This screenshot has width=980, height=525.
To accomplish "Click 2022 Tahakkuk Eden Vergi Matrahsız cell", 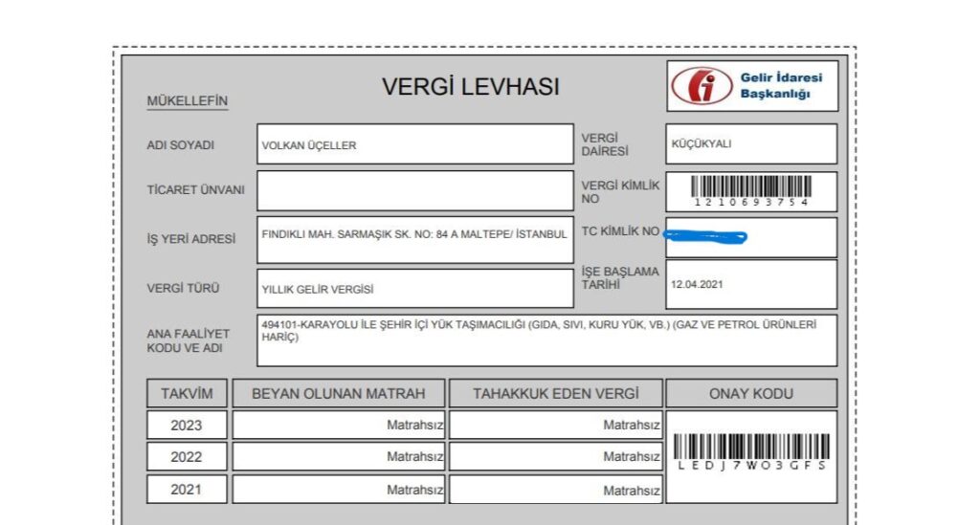I will coord(556,457).
